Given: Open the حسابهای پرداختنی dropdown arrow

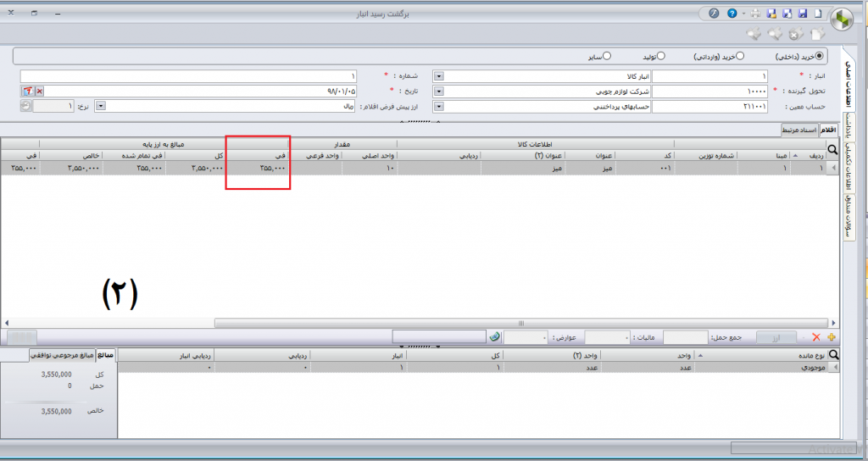Looking at the screenshot, I should [438, 106].
